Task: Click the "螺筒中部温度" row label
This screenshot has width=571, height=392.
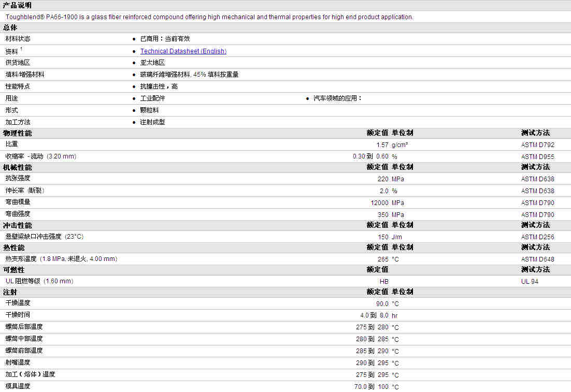Action: (24, 339)
